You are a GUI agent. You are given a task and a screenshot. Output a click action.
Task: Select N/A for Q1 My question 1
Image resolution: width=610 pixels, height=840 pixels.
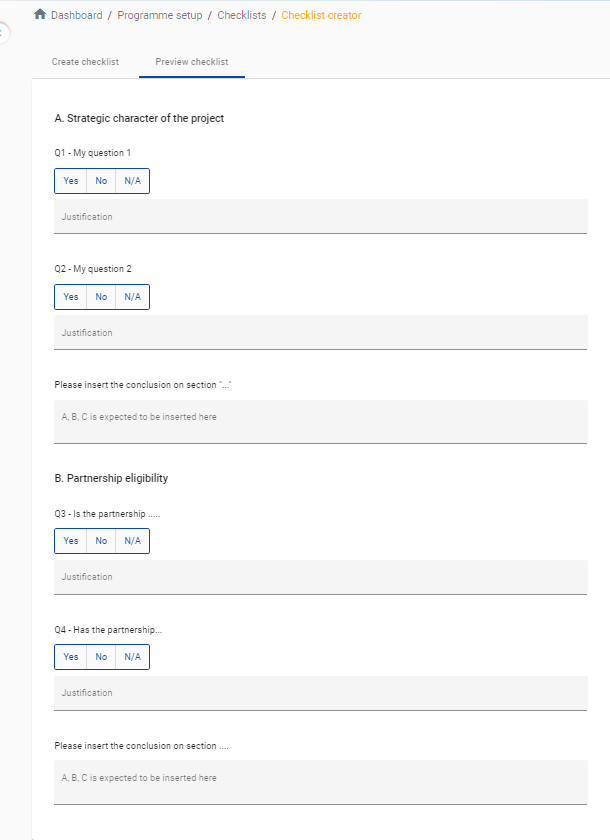tap(132, 181)
